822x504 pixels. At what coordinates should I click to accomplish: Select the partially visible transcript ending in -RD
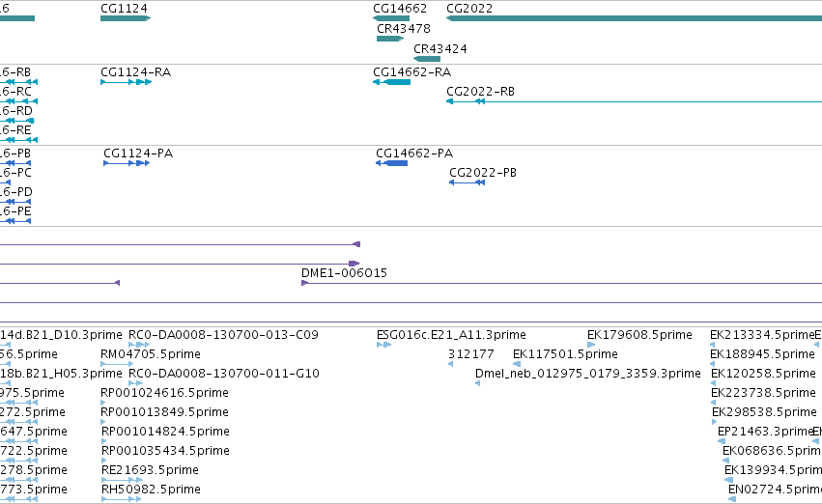point(17,121)
